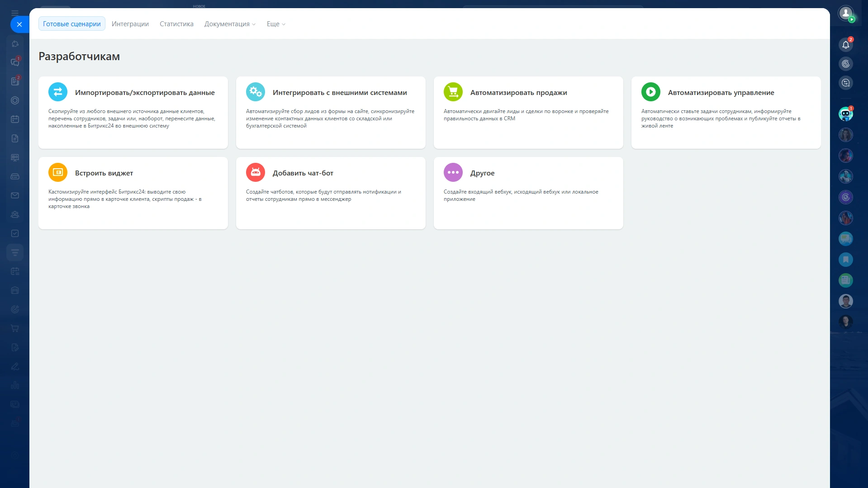The image size is (868, 488).
Task: Click the red chat-bot icon on card
Action: tap(256, 172)
